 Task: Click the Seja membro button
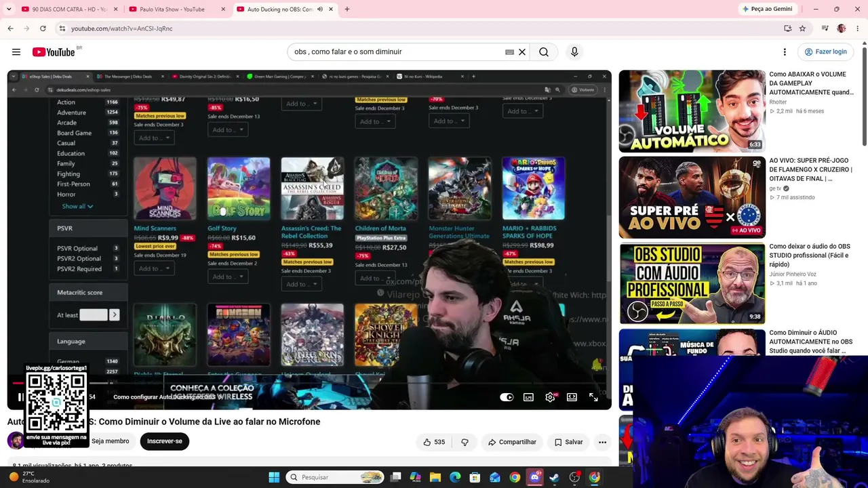pyautogui.click(x=110, y=441)
